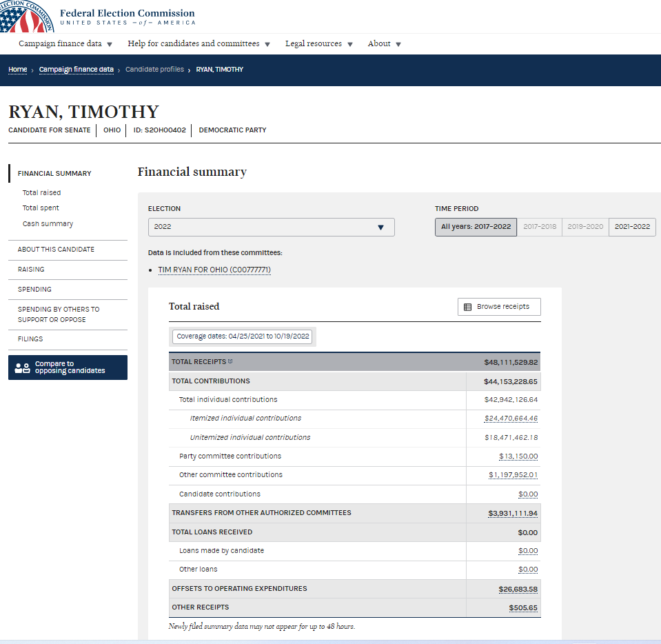This screenshot has height=644, width=661.
Task: Open TIM RYAN FOR OHIO committee link
Action: pos(214,270)
